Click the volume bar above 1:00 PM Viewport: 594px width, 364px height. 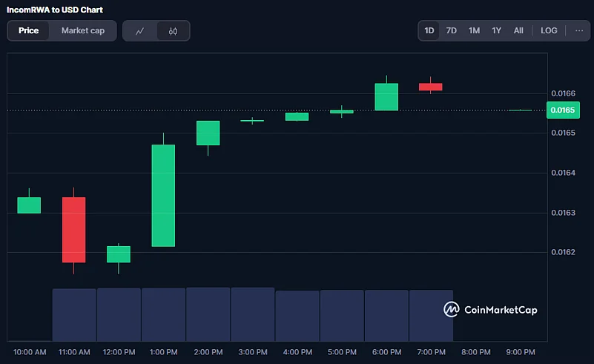pyautogui.click(x=164, y=315)
